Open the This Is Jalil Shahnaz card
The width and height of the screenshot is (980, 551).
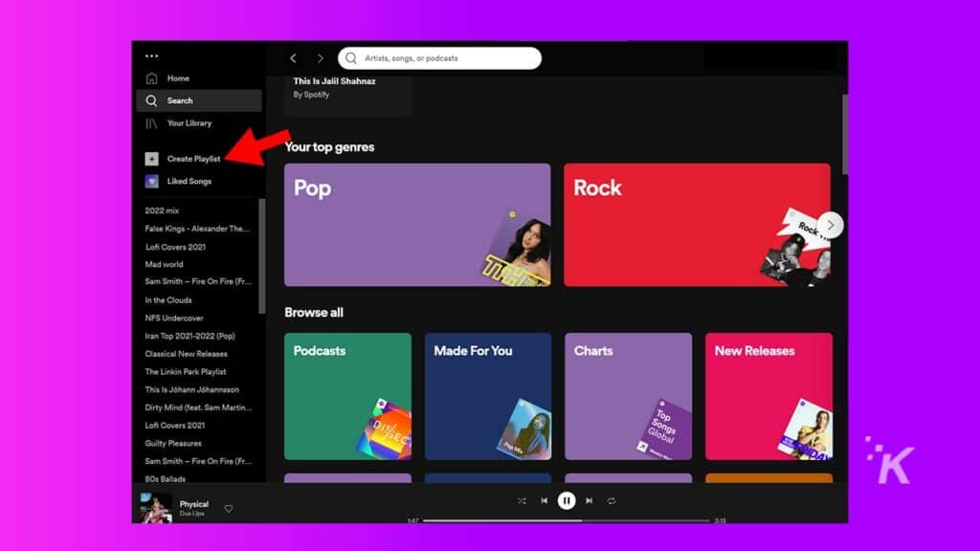[x=347, y=95]
